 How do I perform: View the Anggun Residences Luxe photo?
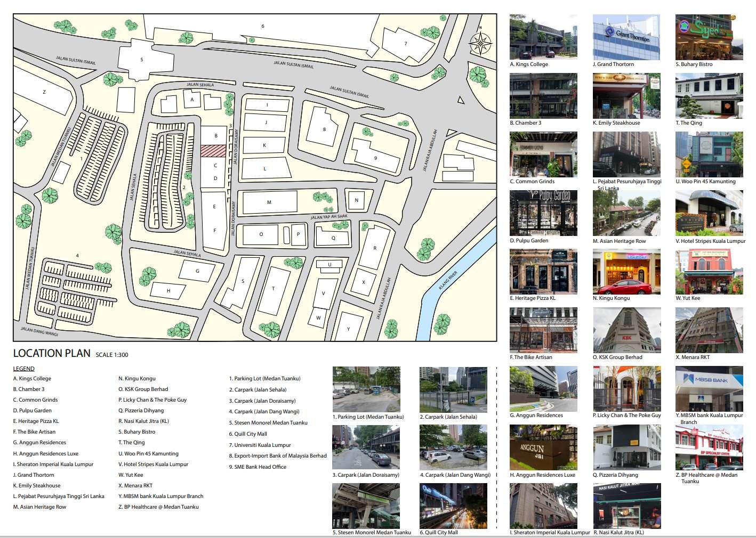(x=543, y=447)
